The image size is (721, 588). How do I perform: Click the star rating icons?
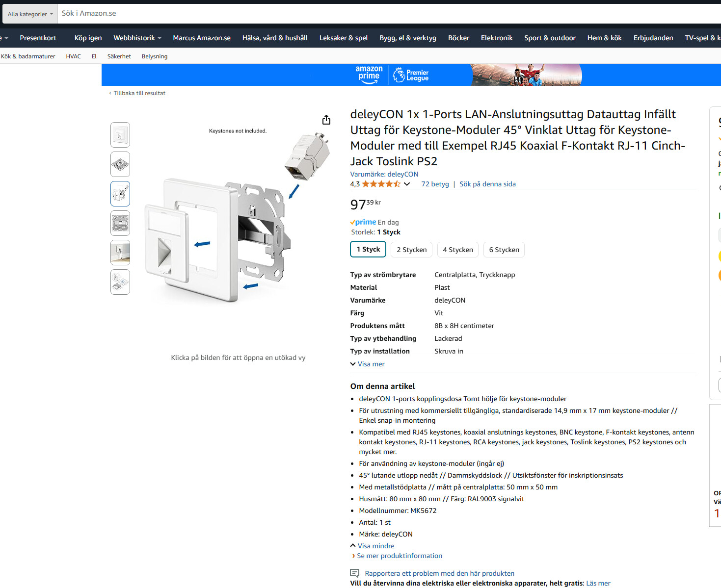coord(381,184)
